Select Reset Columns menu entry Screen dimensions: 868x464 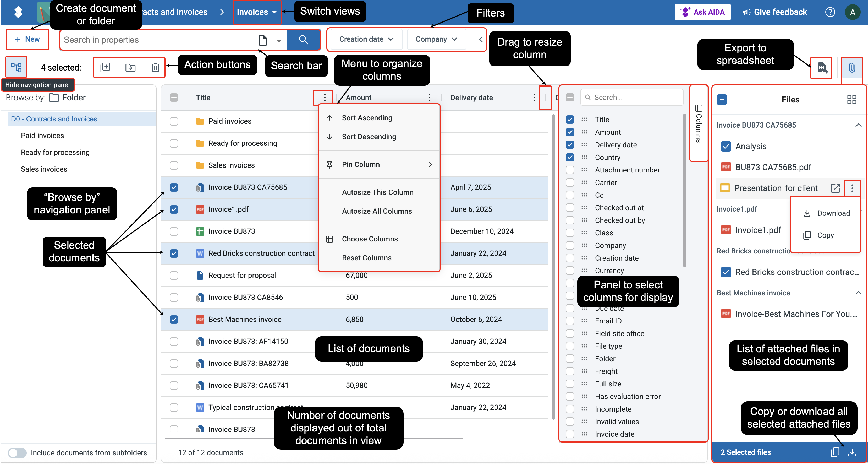pos(379,258)
